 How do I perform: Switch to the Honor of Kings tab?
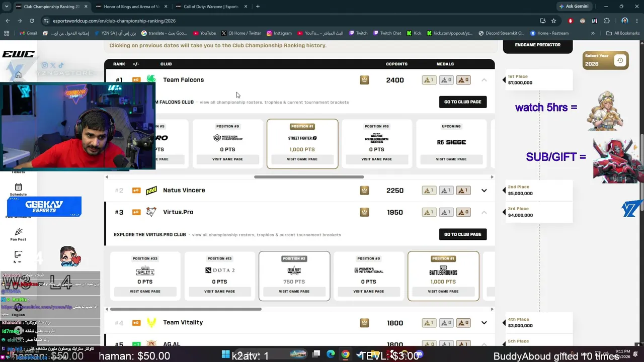point(131,7)
